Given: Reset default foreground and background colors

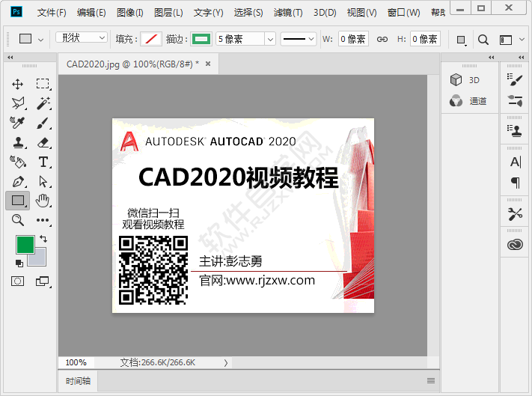Looking at the screenshot, I should [x=19, y=264].
